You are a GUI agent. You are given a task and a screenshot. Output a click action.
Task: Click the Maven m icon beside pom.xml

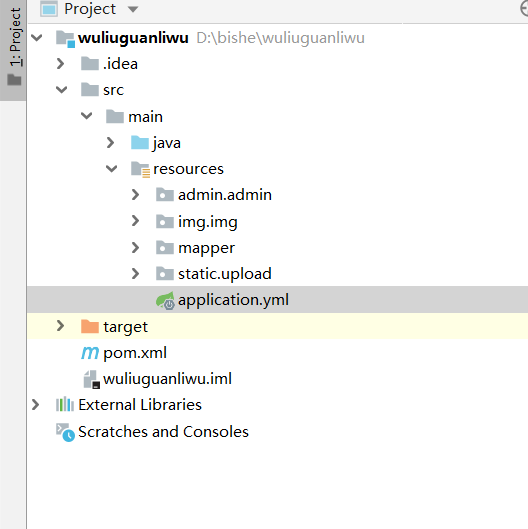click(90, 353)
